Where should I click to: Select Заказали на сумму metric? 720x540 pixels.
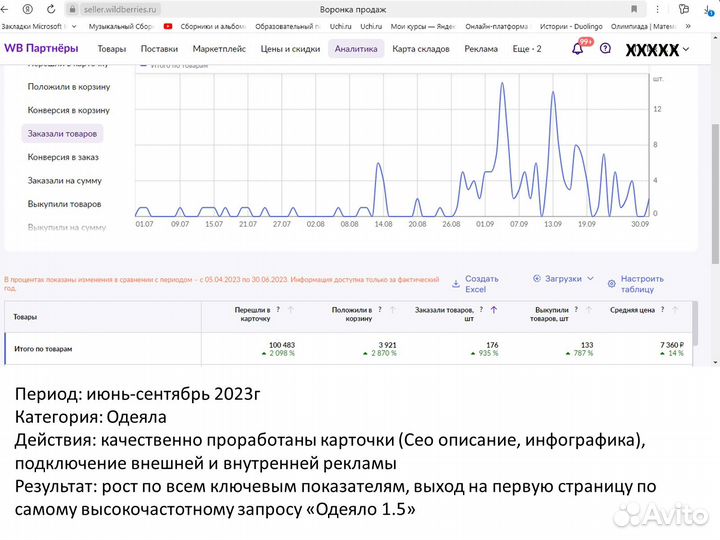click(64, 180)
